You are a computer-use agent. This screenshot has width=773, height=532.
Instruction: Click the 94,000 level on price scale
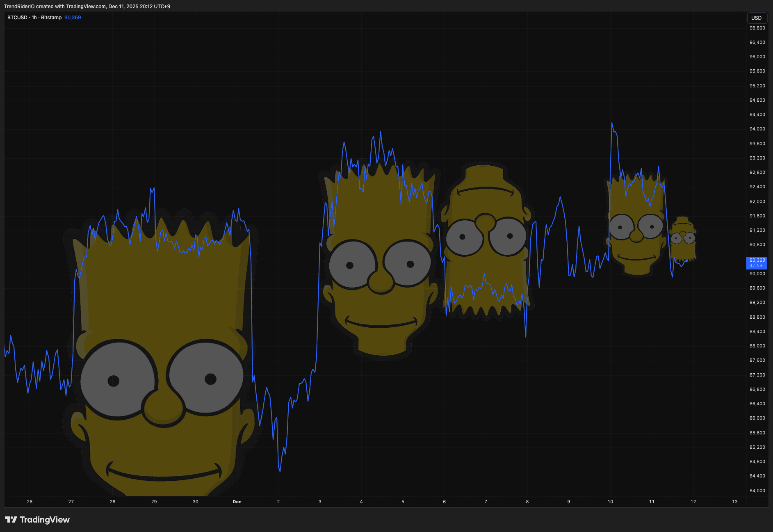pyautogui.click(x=757, y=129)
